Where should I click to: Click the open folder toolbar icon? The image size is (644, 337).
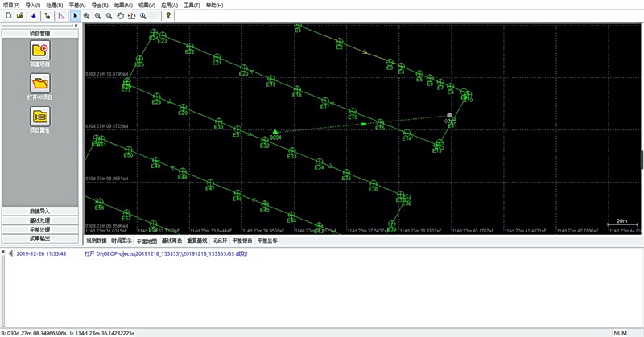(x=19, y=15)
